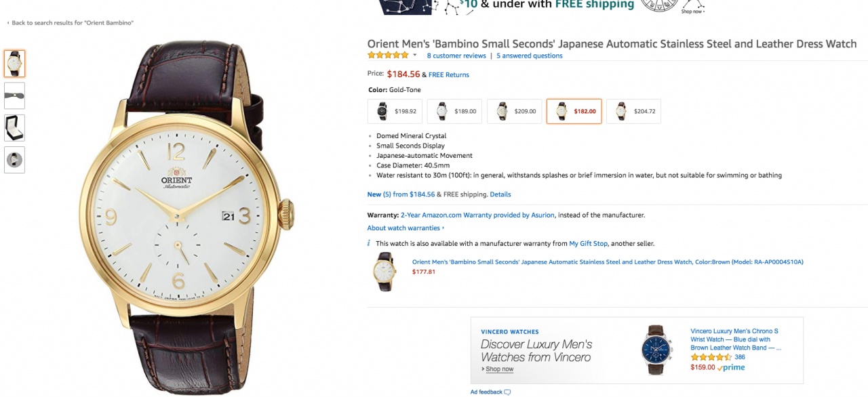Click the selected $182.00 Gold-Tone swatch
The width and height of the screenshot is (868, 397).
(x=574, y=111)
